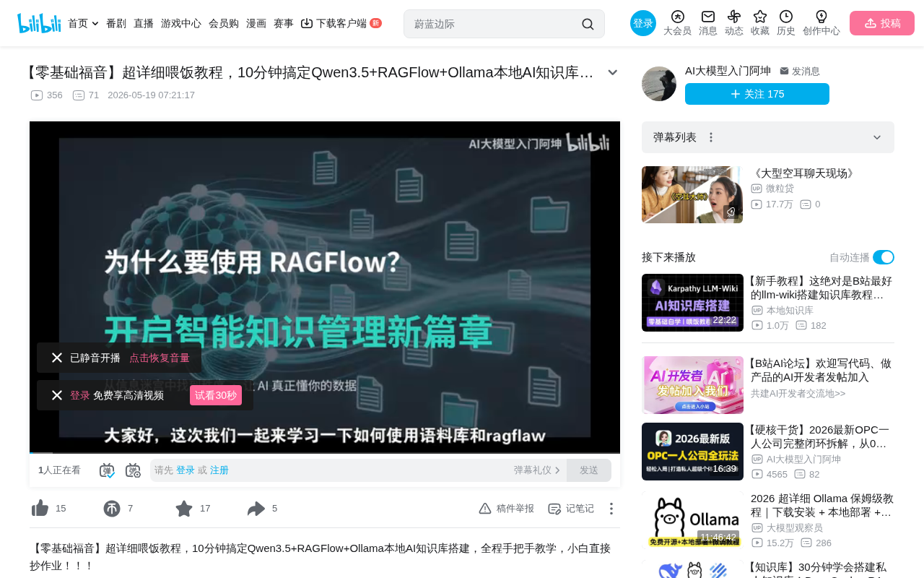The height and width of the screenshot is (578, 924).
Task: Click 点击恢复音量 to unmute
Action: (x=160, y=358)
